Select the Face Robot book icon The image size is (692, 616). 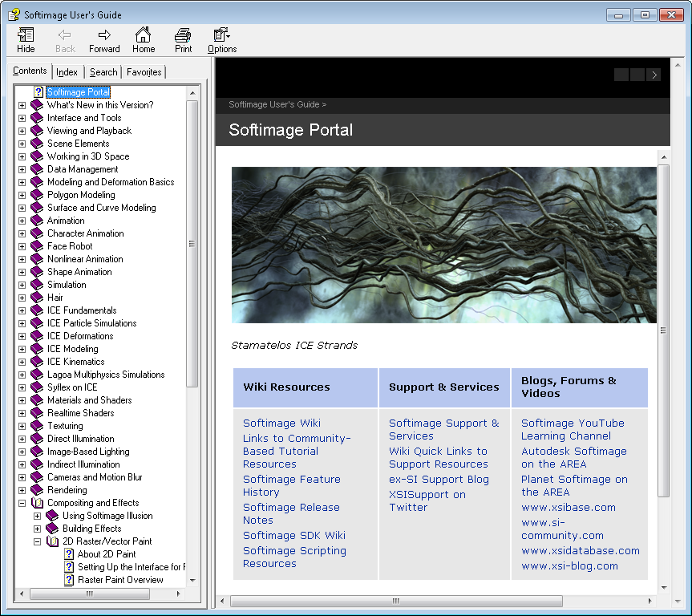tap(37, 246)
